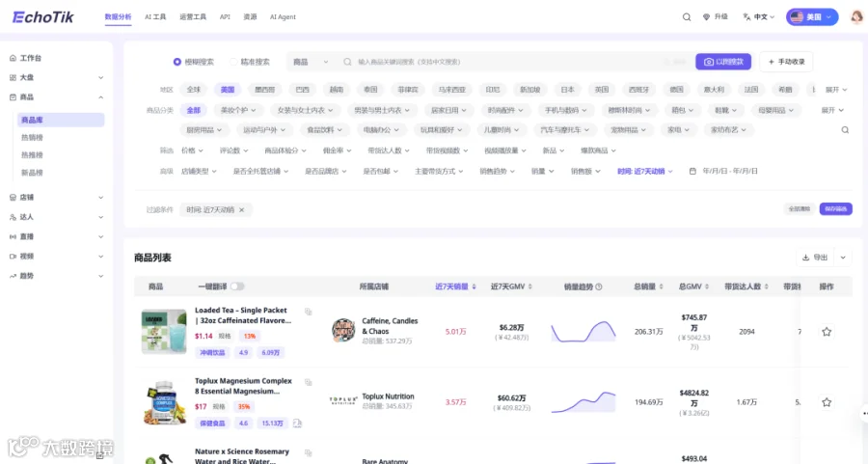
Task: Click the search magnifier icon in top bar
Action: click(x=687, y=17)
